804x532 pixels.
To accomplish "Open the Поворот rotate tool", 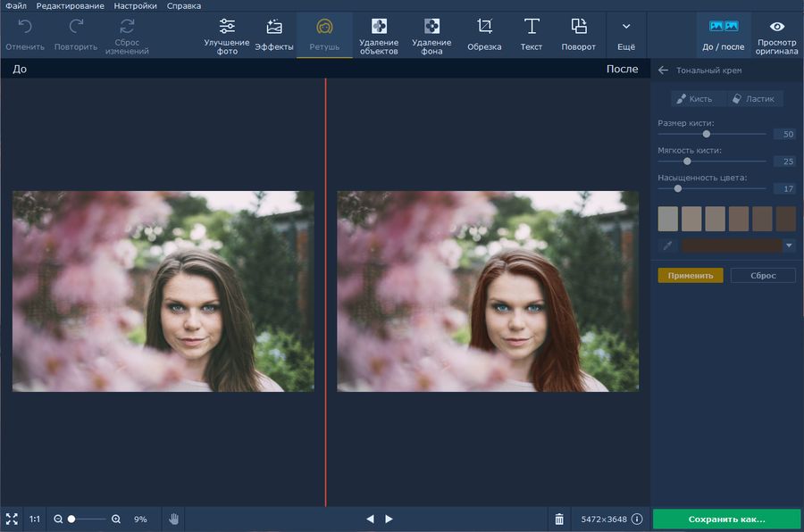I will (x=579, y=35).
